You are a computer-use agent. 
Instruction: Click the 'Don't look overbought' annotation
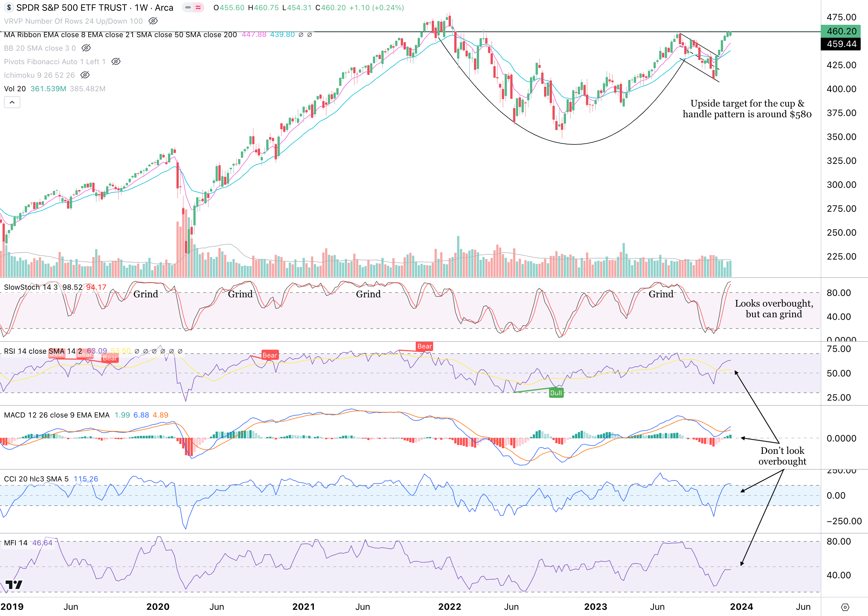coord(782,456)
